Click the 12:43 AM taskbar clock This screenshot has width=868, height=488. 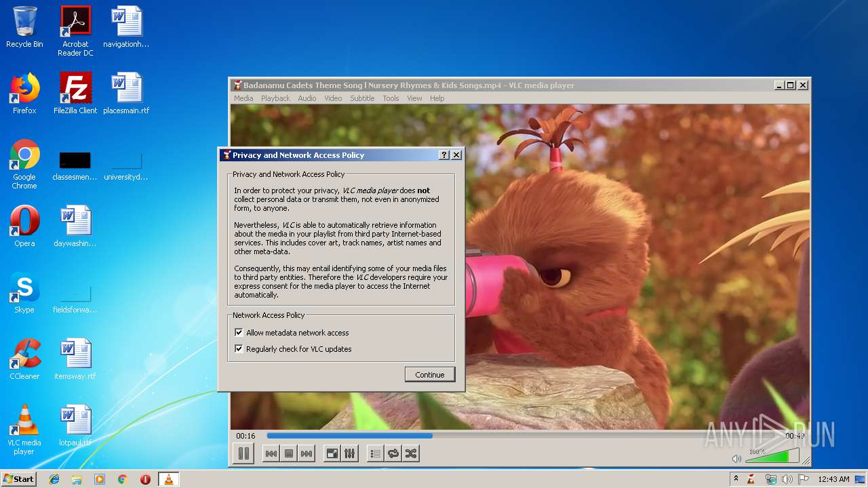pos(833,479)
